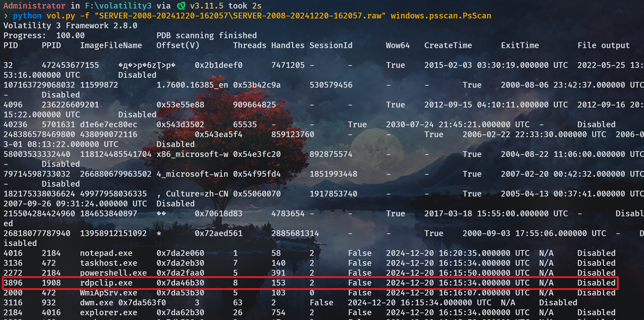This screenshot has width=644, height=320.
Task: Click PID '2272' of powershell.exe
Action: coord(13,273)
